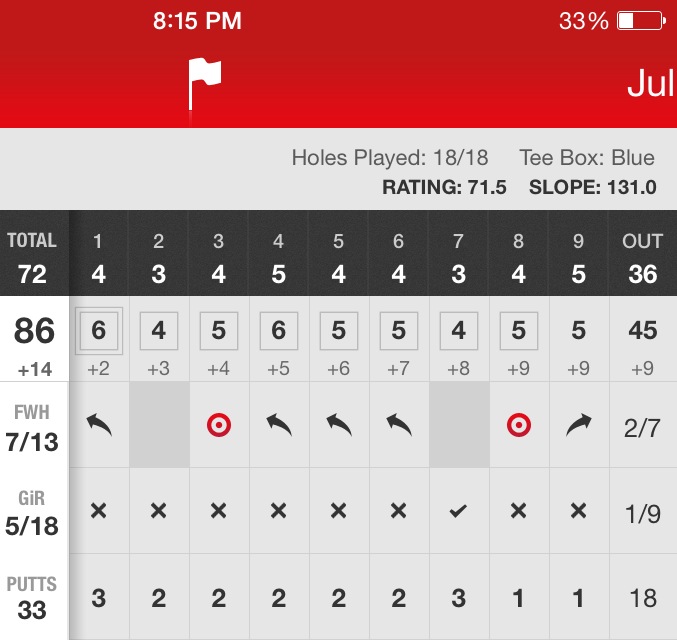Toggle hole 7 GIR checkmark
Screen dimensions: 677x640
459,511
